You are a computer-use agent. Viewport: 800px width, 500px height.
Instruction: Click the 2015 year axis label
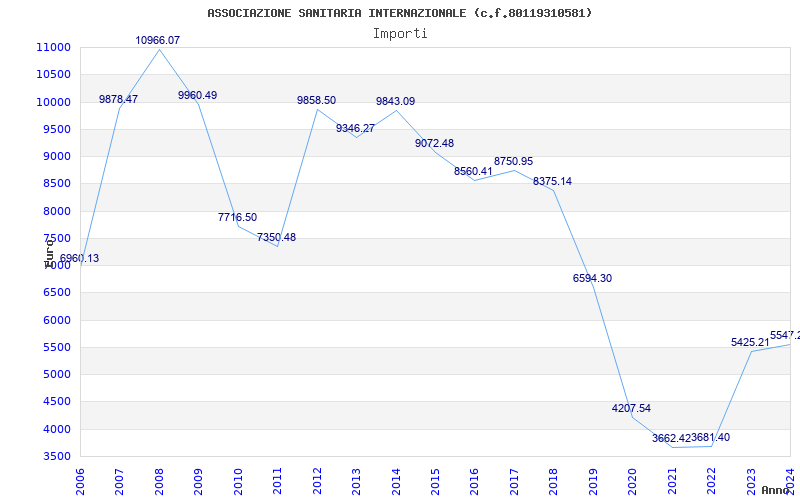pos(435,482)
